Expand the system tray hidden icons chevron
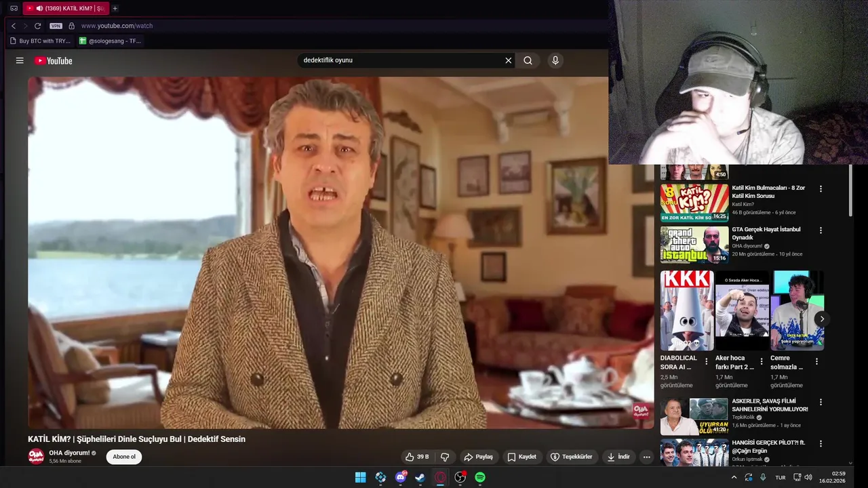The height and width of the screenshot is (488, 868). pyautogui.click(x=734, y=477)
